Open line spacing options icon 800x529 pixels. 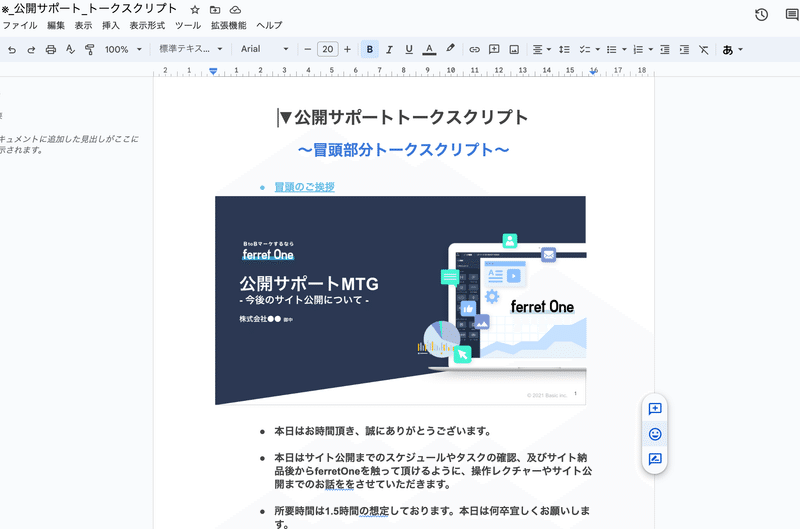tap(564, 49)
